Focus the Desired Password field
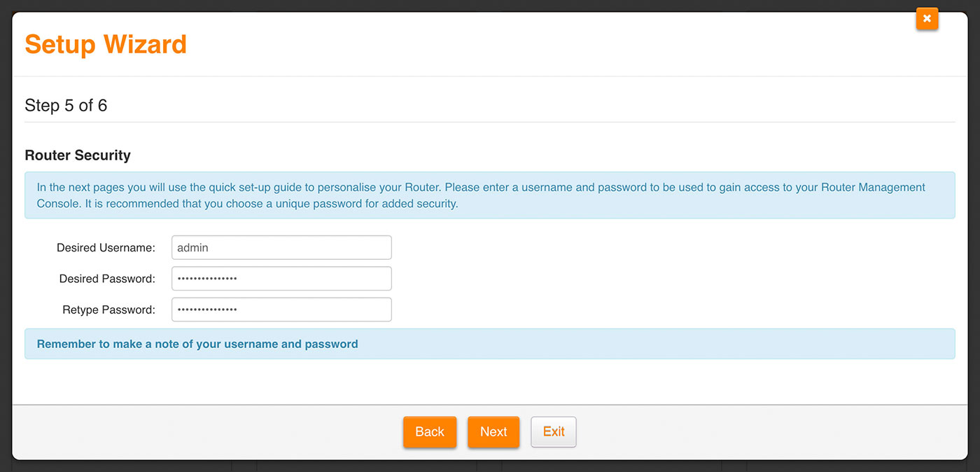Image resolution: width=980 pixels, height=472 pixels. click(281, 279)
